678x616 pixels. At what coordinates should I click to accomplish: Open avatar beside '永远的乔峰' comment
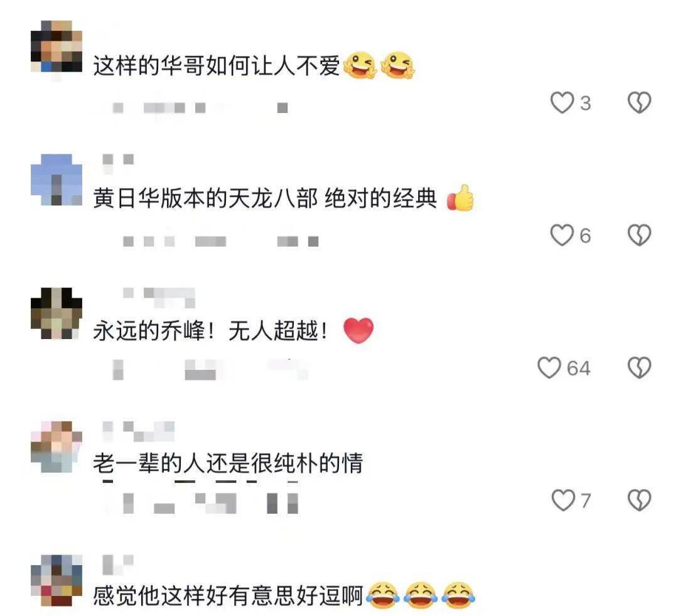(56, 313)
